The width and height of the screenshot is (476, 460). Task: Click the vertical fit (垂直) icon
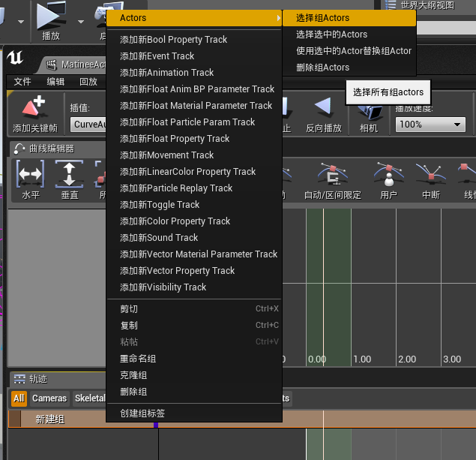pos(69,174)
